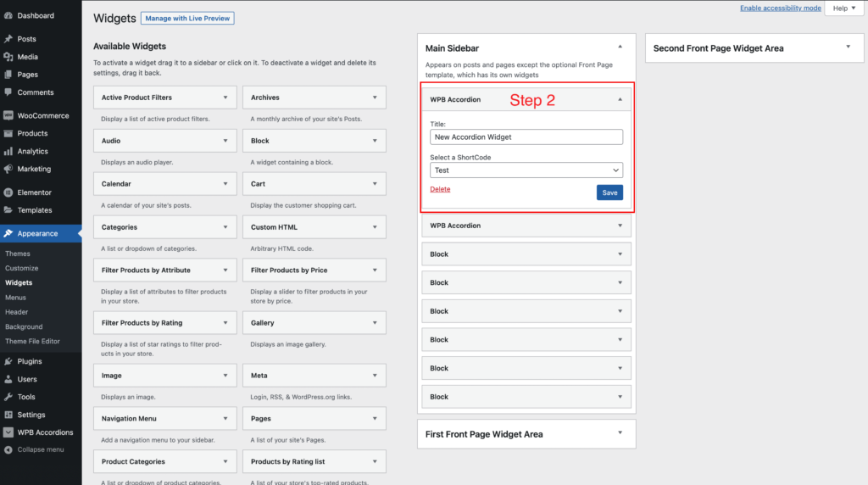Click the Users person icon
The width and height of the screenshot is (868, 485).
point(8,379)
